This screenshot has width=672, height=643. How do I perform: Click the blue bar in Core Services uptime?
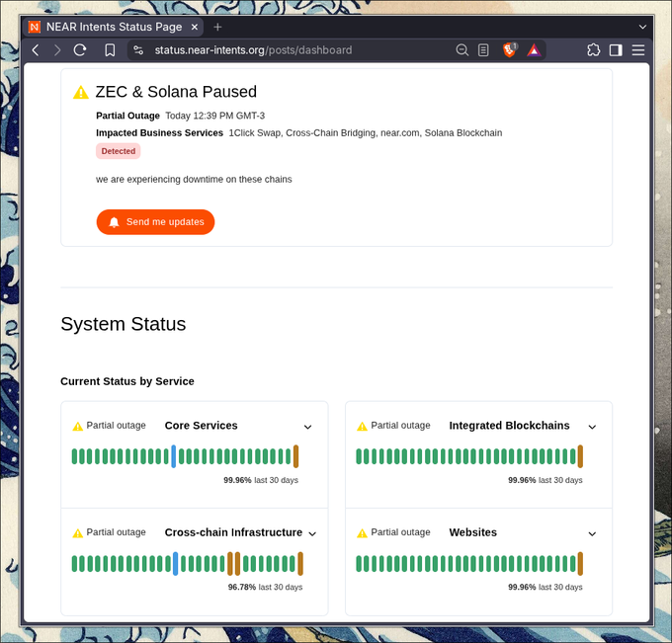tap(174, 456)
